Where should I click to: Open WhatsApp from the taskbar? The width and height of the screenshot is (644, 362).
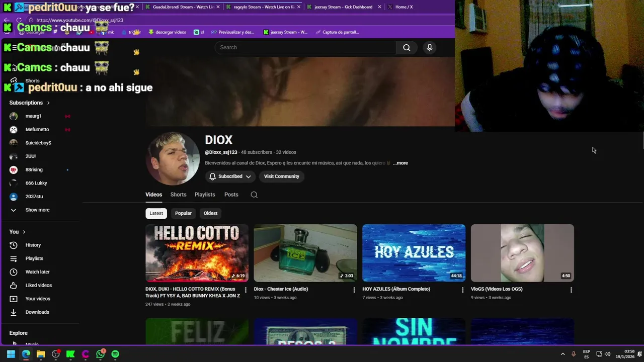[101, 354]
